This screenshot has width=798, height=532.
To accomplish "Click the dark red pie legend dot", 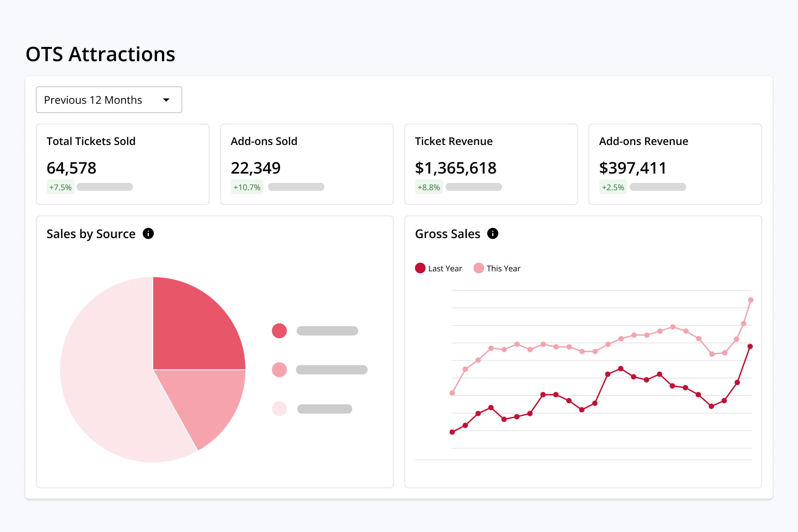I will (279, 331).
